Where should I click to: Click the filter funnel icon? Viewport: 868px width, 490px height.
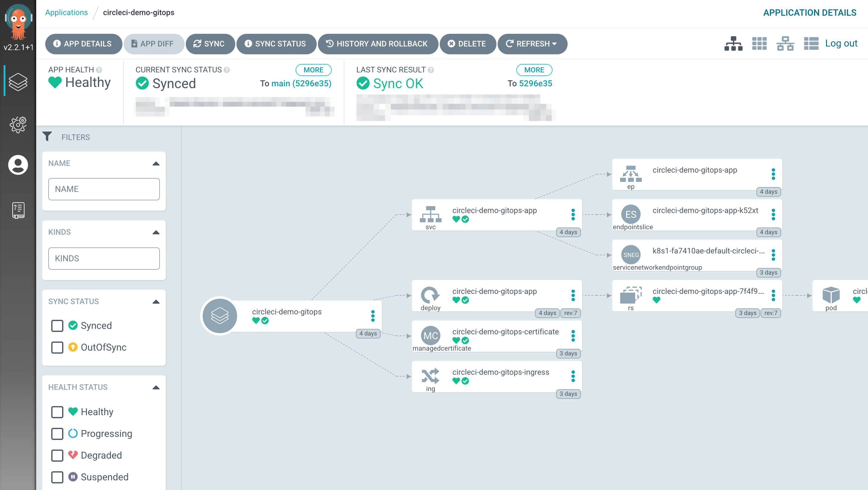point(47,136)
